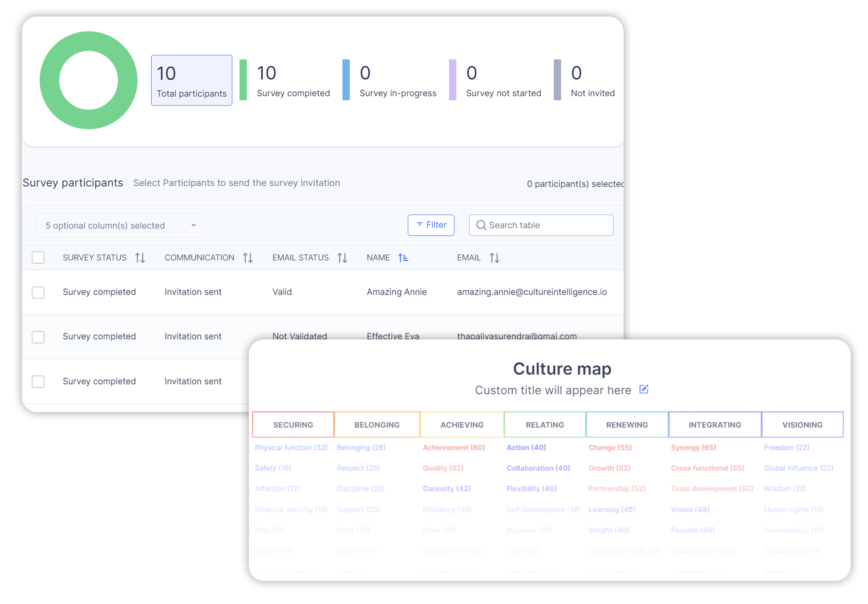
Task: Click the Not Validated status cell
Action: pyautogui.click(x=300, y=336)
